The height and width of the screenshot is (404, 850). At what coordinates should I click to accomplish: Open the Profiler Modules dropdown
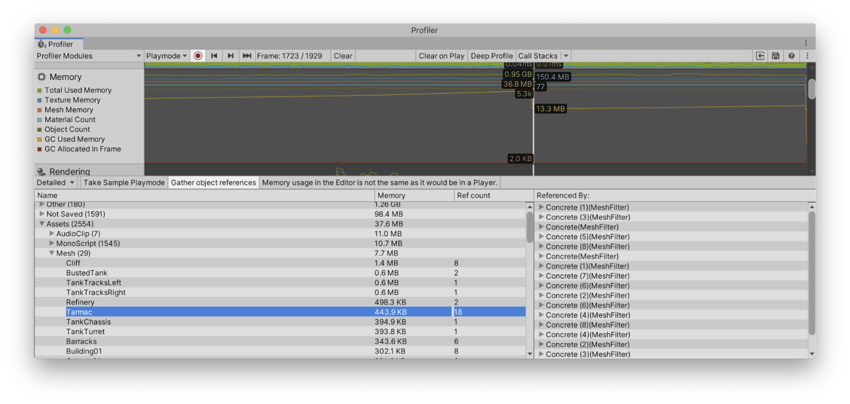[89, 56]
